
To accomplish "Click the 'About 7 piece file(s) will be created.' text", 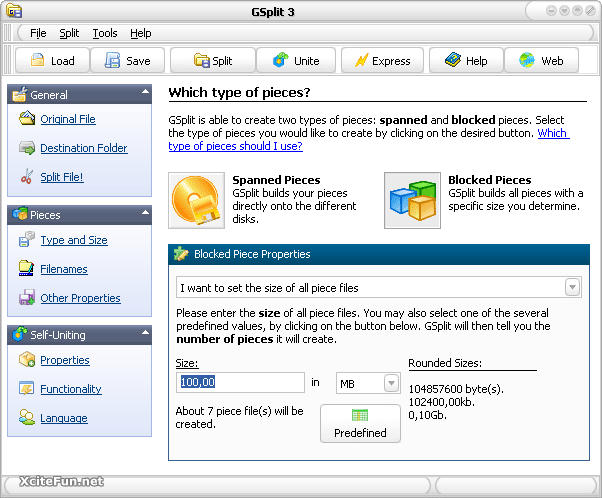I will (239, 417).
